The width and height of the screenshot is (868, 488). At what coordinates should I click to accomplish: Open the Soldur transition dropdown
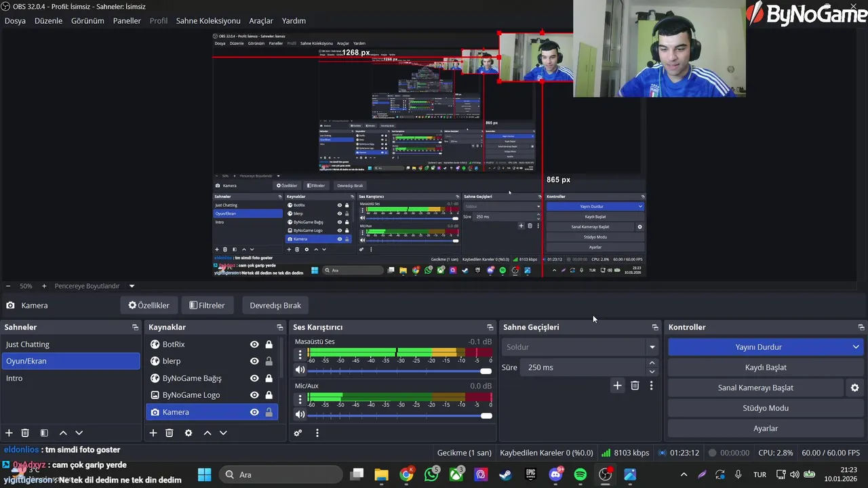pyautogui.click(x=580, y=347)
